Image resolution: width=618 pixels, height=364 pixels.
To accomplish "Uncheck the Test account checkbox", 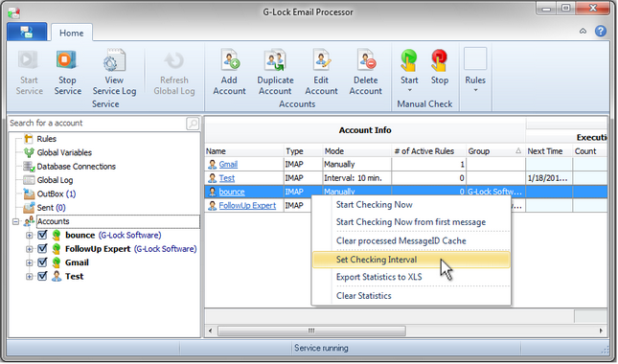I will (x=42, y=277).
